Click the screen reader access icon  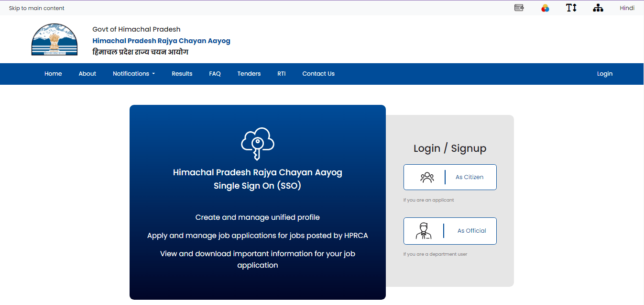click(x=519, y=8)
